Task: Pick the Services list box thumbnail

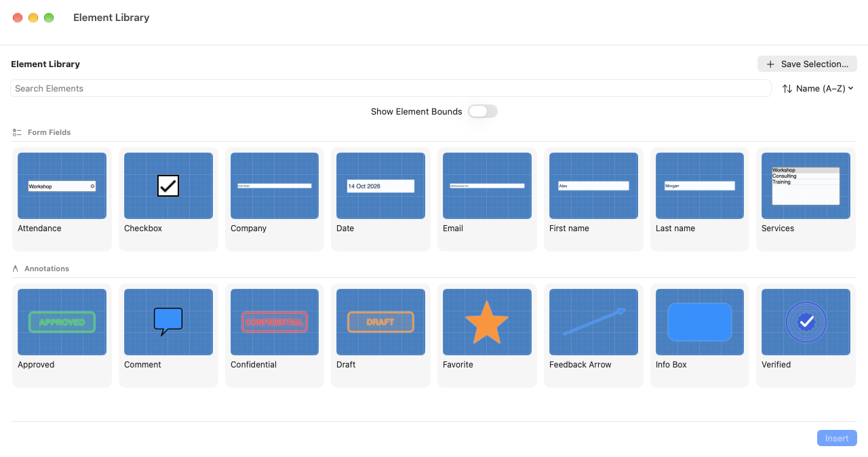Action: click(806, 186)
